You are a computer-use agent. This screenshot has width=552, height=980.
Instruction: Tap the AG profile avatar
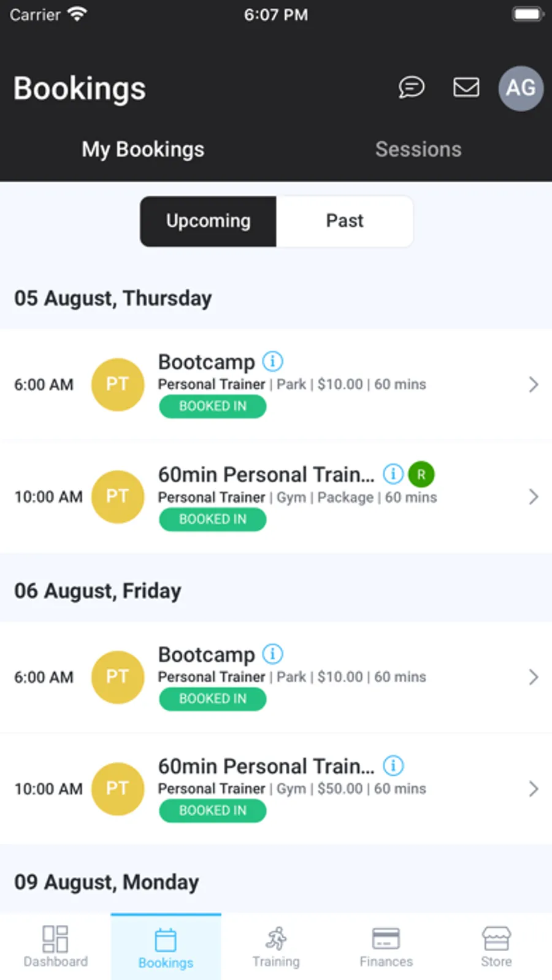click(x=521, y=88)
